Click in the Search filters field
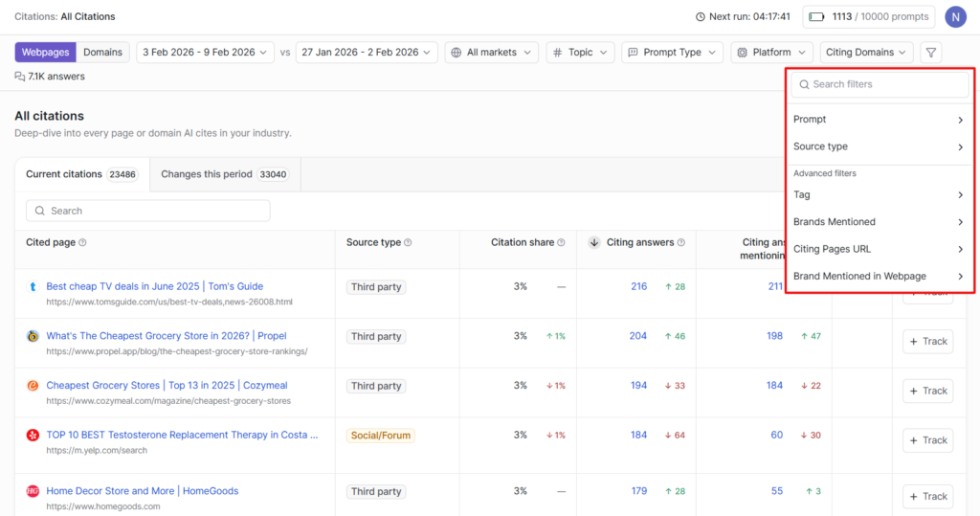The image size is (980, 516). (x=880, y=84)
